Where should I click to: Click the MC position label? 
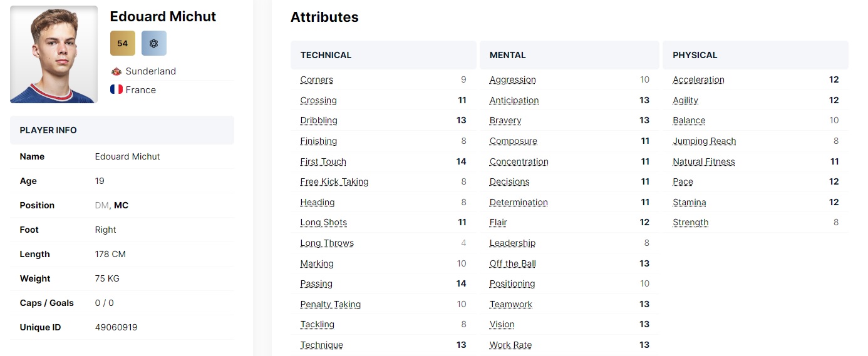point(121,205)
